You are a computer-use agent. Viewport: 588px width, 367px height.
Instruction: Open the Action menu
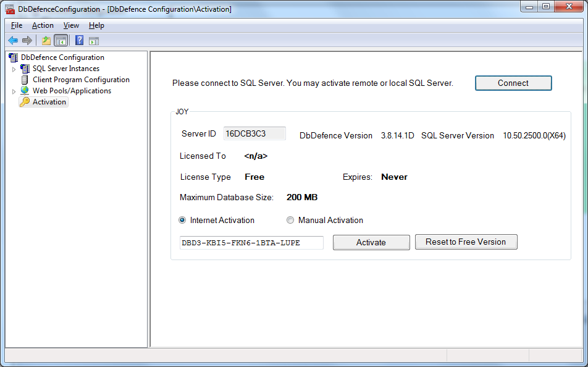tap(43, 25)
